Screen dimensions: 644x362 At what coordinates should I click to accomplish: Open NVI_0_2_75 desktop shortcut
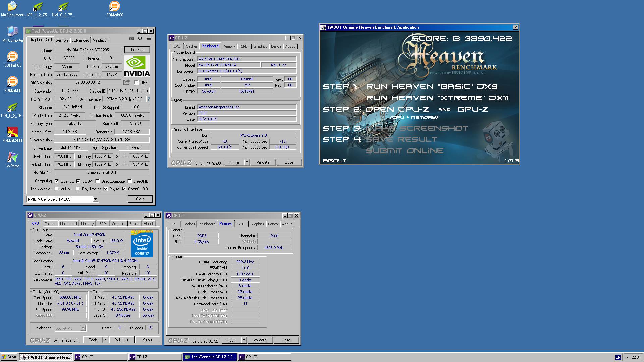63,9
